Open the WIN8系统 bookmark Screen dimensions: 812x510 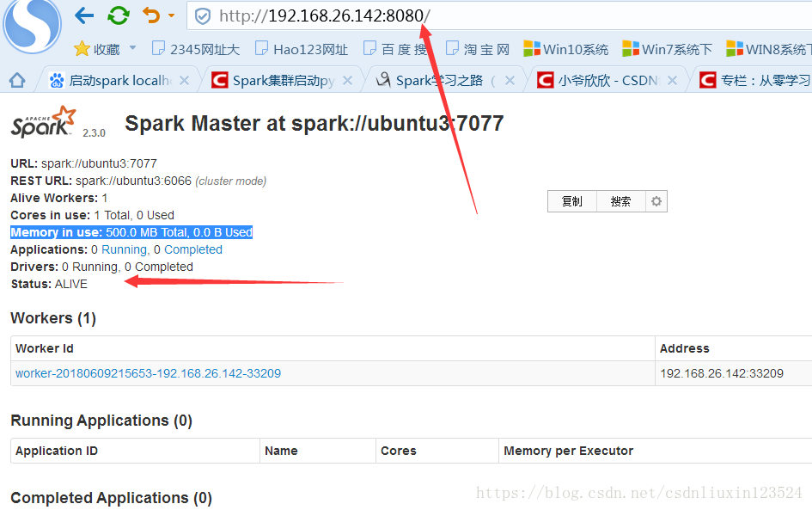coord(768,49)
